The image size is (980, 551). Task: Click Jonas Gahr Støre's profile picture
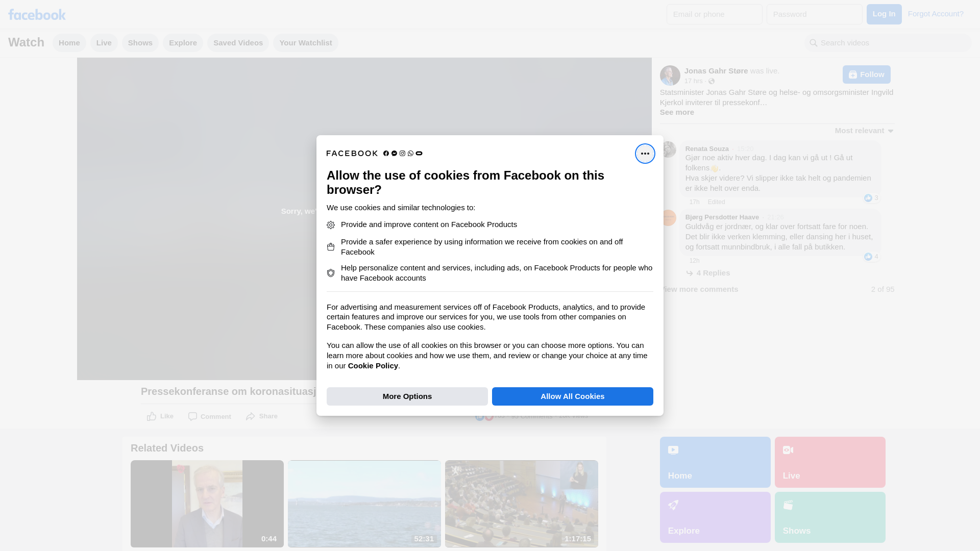670,76
